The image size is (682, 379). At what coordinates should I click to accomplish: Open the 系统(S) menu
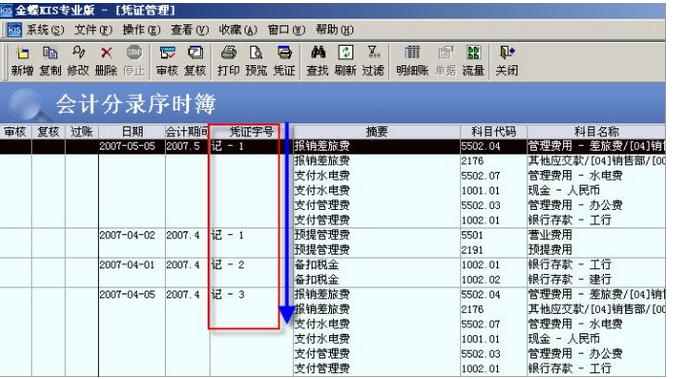coord(45,30)
